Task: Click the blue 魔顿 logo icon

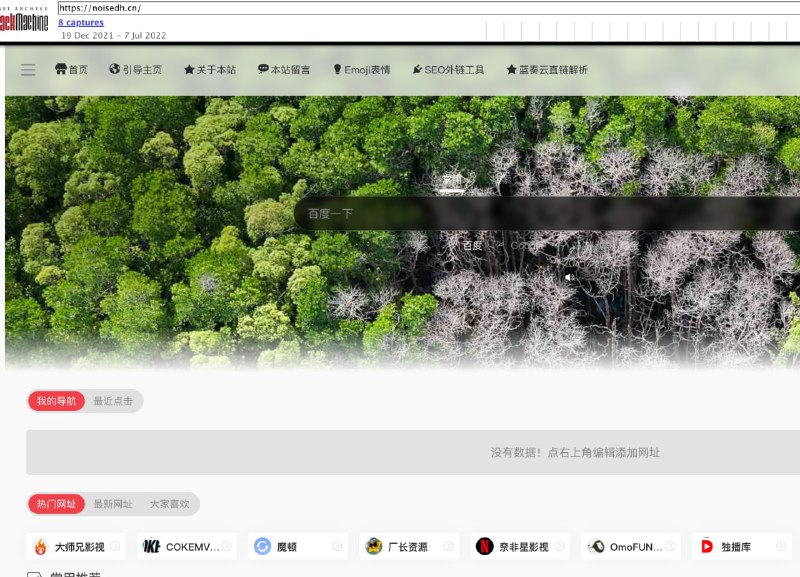Action: click(x=262, y=546)
